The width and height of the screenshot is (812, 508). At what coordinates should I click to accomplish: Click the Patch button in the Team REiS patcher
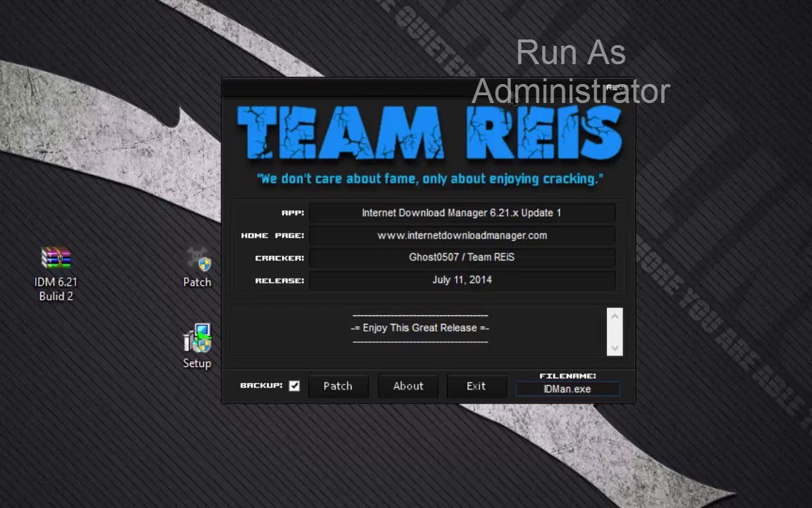coord(338,386)
